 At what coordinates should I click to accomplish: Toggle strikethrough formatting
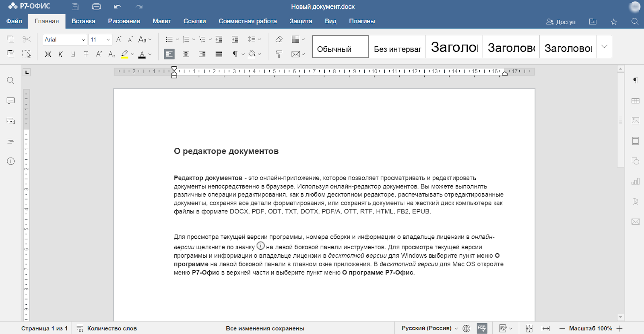(86, 54)
